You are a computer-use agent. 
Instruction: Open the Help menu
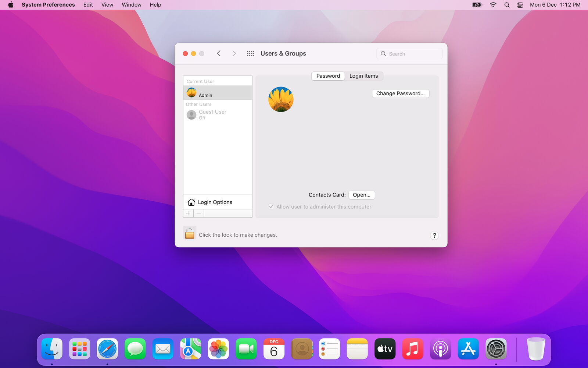[155, 5]
